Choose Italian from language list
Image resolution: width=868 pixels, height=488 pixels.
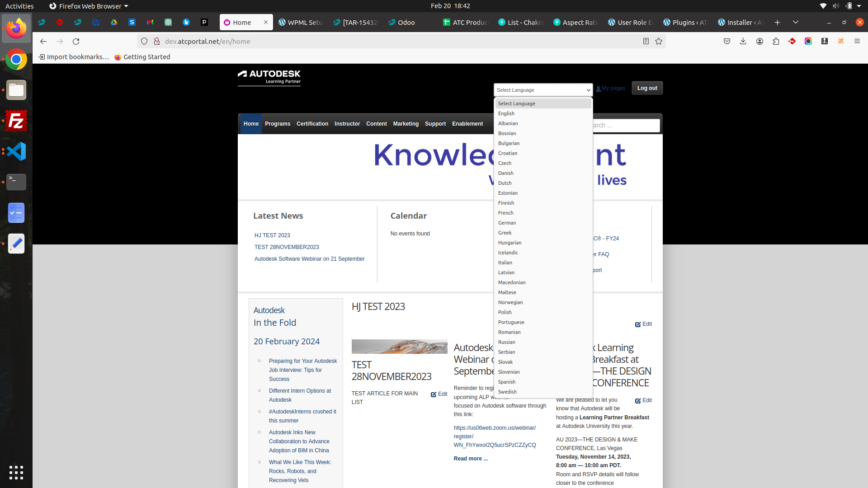coord(543,263)
